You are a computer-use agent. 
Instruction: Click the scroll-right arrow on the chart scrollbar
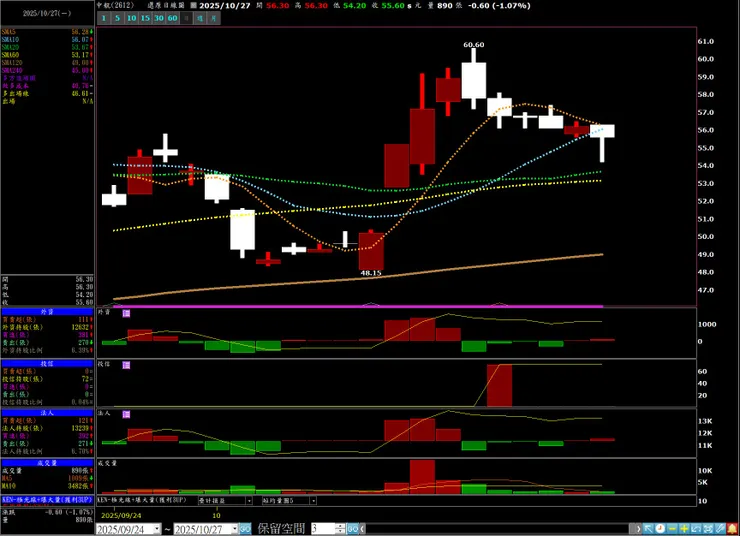click(639, 529)
